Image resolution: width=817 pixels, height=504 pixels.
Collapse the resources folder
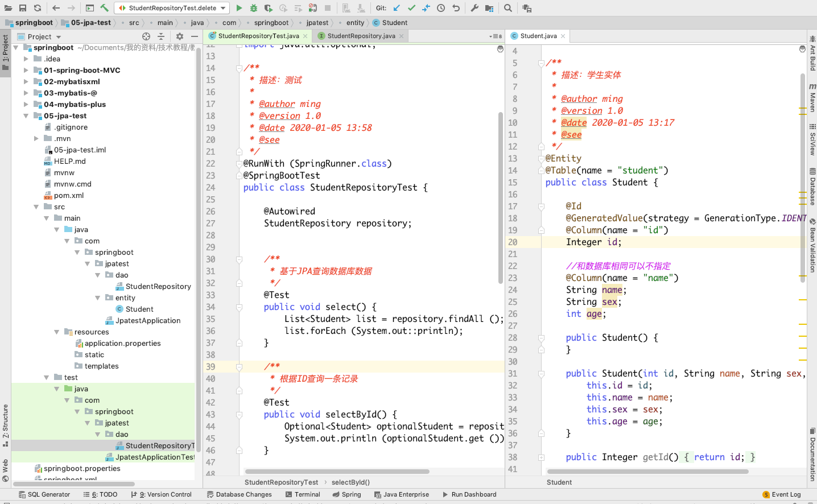click(x=57, y=332)
